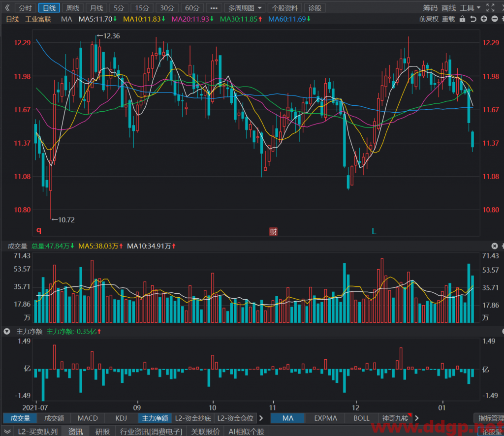Open the 行业资讯[消费电子] tab
504x436 pixels.
pos(151,432)
